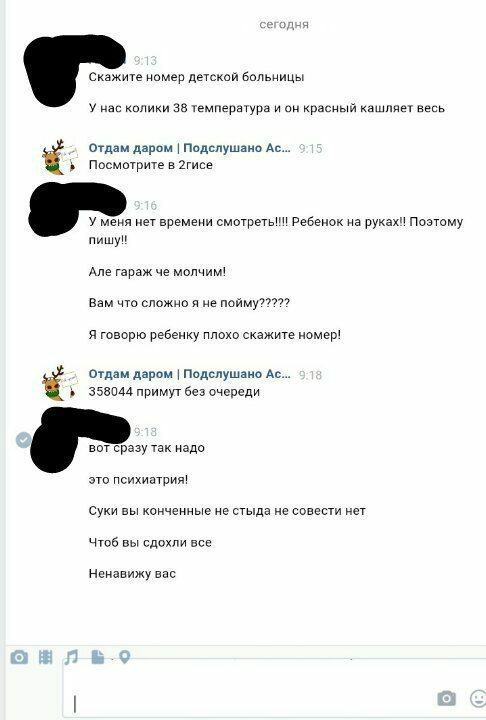The width and height of the screenshot is (486, 720).
Task: Open the "Отдам даром | Подслушано" sender link at 9:18
Action: pyautogui.click(x=189, y=374)
